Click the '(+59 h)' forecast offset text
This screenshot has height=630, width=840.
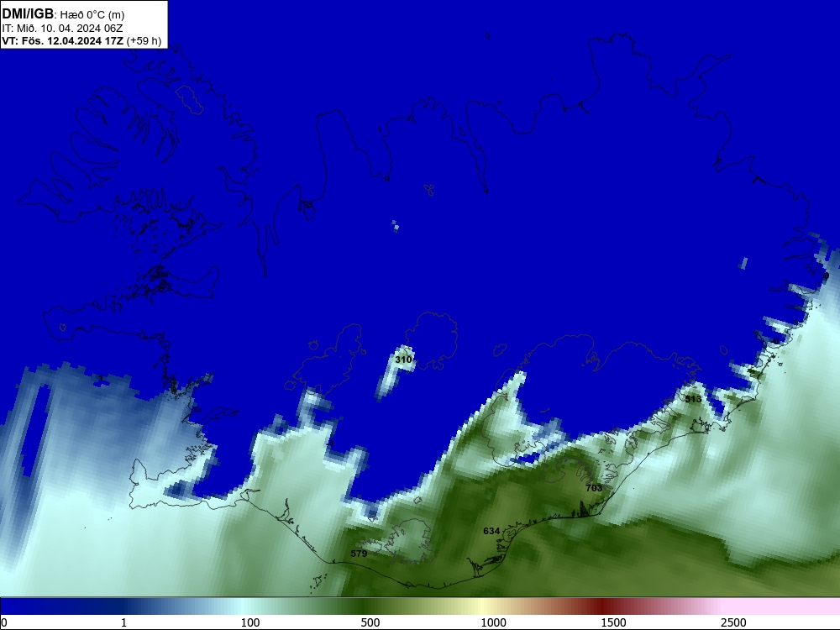click(144, 41)
